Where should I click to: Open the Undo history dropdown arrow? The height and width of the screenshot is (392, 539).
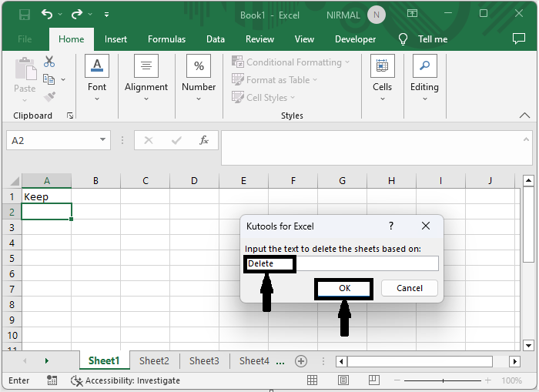tap(60, 15)
